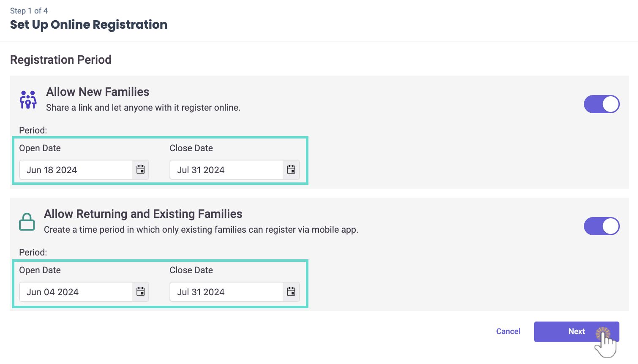The image size is (638, 364).
Task: Click the family group icon near Allow New Families
Action: (x=27, y=100)
